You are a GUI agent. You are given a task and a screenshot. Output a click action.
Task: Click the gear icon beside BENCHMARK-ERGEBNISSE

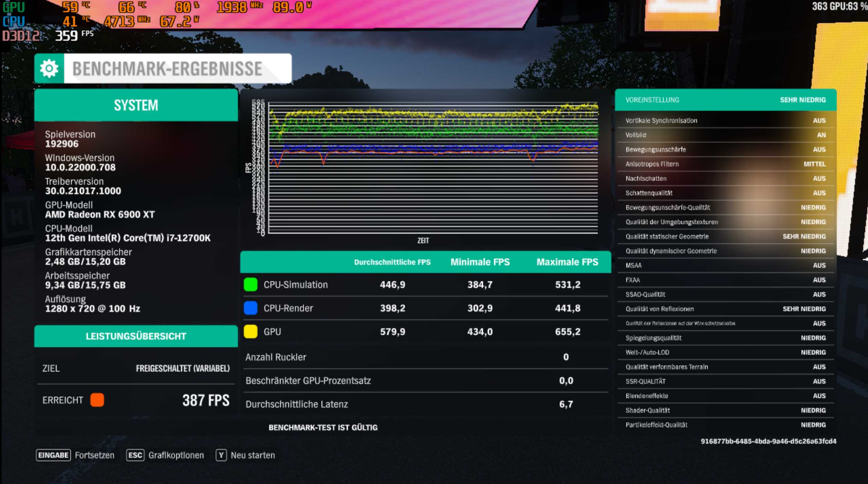point(50,69)
